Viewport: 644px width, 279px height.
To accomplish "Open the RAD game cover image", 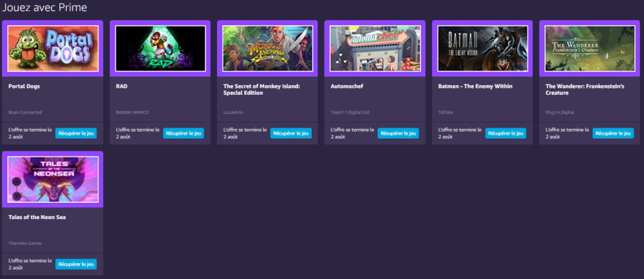I will coord(160,48).
